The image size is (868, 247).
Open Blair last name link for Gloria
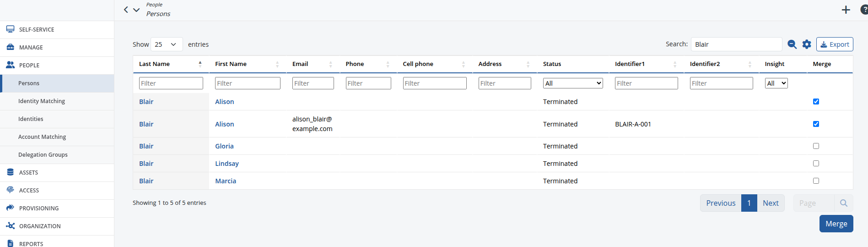tap(146, 146)
